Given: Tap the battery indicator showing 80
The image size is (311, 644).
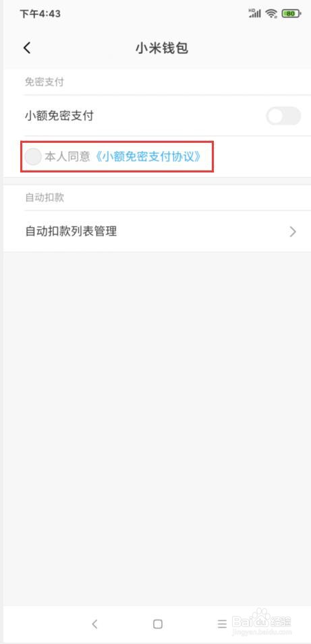Looking at the screenshot, I should 291,14.
